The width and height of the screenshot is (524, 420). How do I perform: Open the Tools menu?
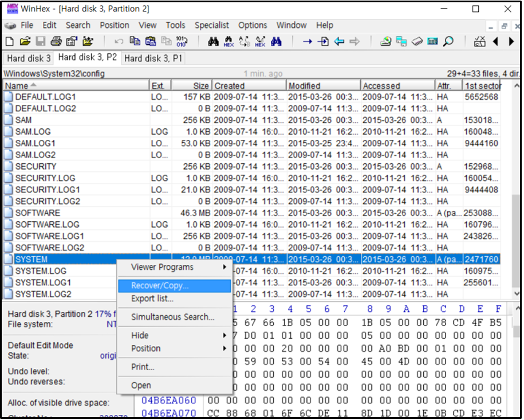(175, 25)
